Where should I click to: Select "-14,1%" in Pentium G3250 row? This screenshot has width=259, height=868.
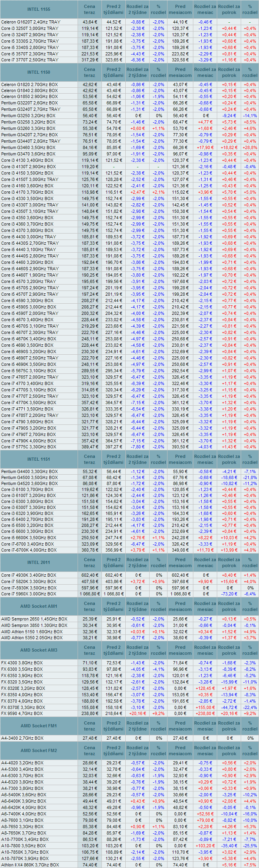click(250, 116)
